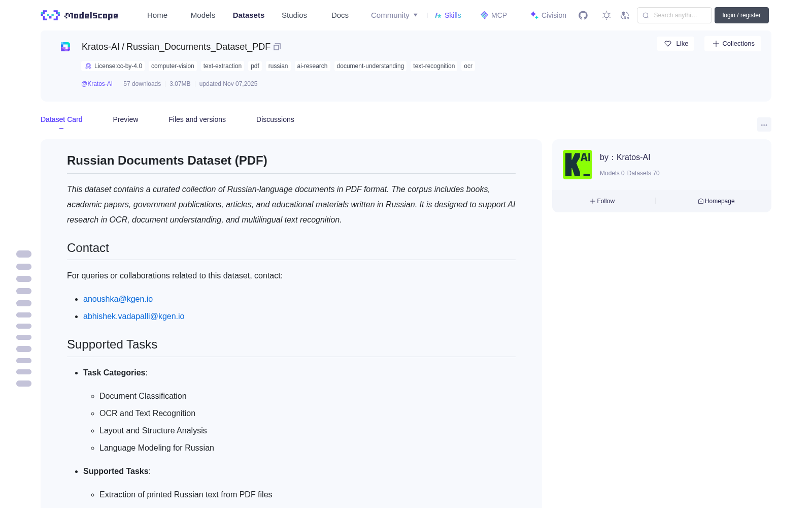Switch language with the translate icon

tap(625, 15)
